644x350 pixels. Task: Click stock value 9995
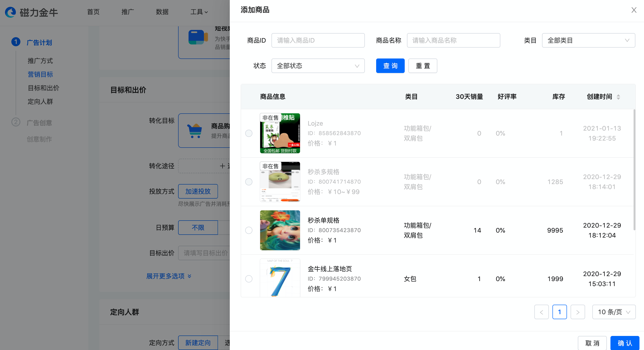tap(555, 230)
